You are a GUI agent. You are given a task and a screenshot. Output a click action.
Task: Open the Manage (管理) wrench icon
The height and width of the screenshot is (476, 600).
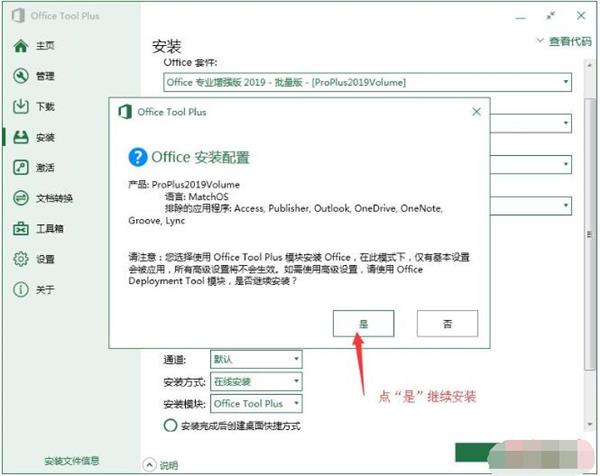[20, 76]
